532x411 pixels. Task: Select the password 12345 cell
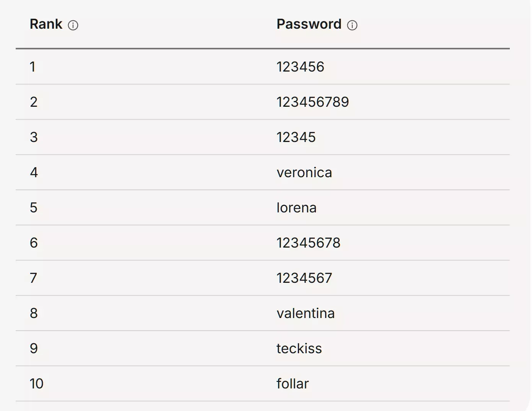coord(296,137)
